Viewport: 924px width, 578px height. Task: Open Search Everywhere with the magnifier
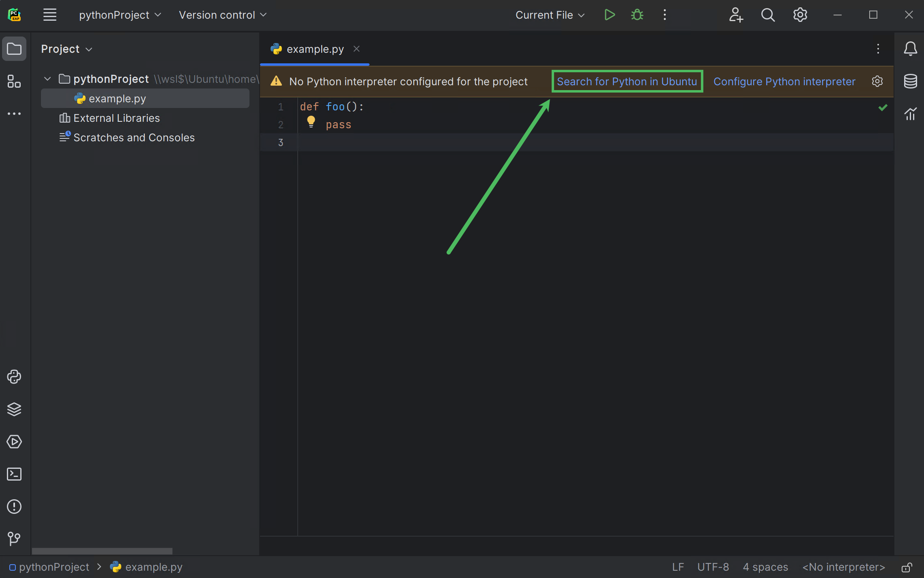(x=768, y=15)
